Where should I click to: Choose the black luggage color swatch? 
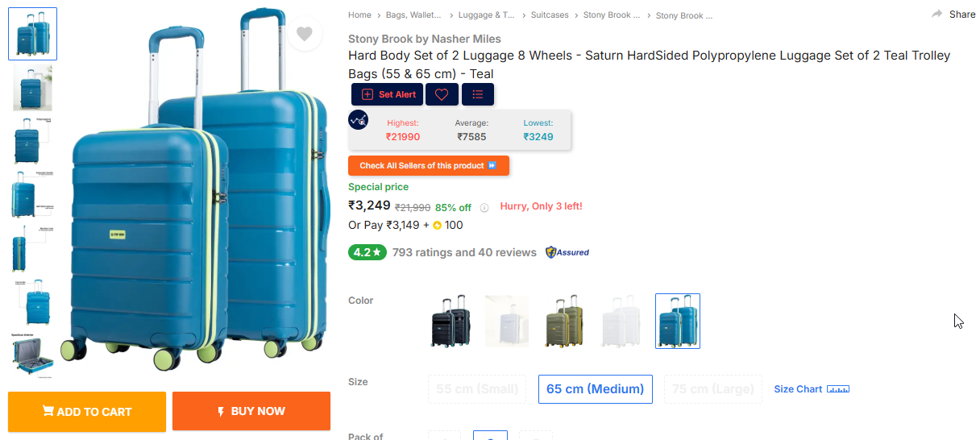click(x=450, y=321)
